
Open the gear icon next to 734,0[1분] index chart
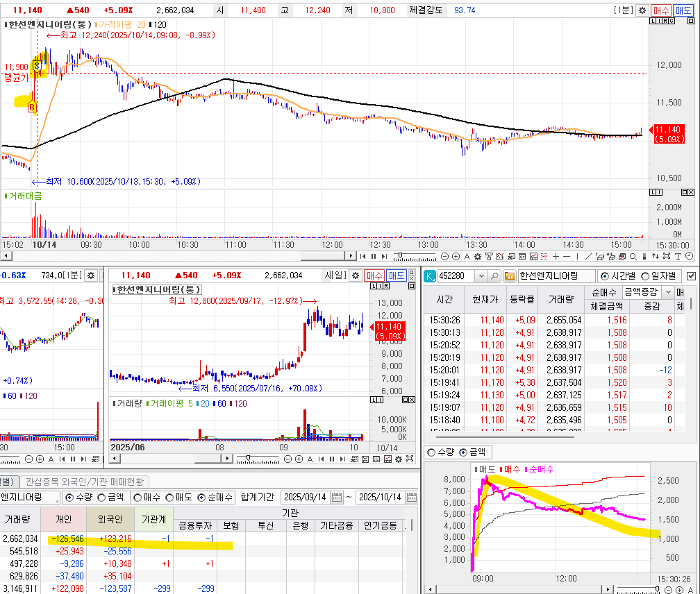tap(90, 275)
